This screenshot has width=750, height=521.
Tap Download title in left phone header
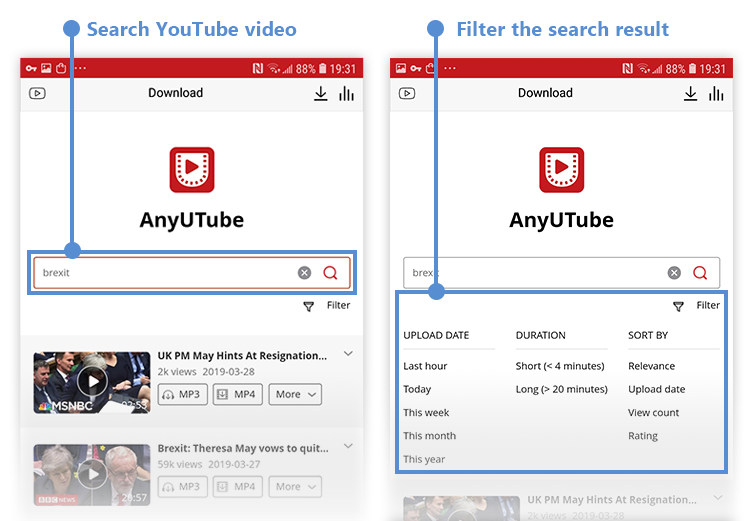(176, 93)
